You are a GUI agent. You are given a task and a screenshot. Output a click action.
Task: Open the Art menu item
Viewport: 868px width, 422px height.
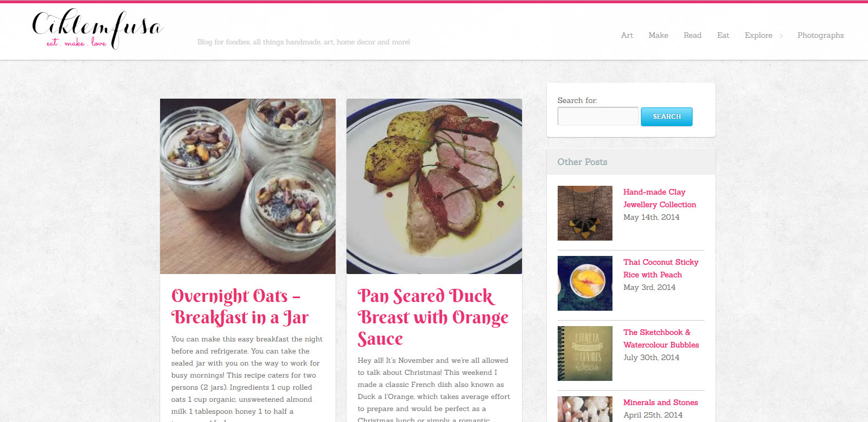627,35
